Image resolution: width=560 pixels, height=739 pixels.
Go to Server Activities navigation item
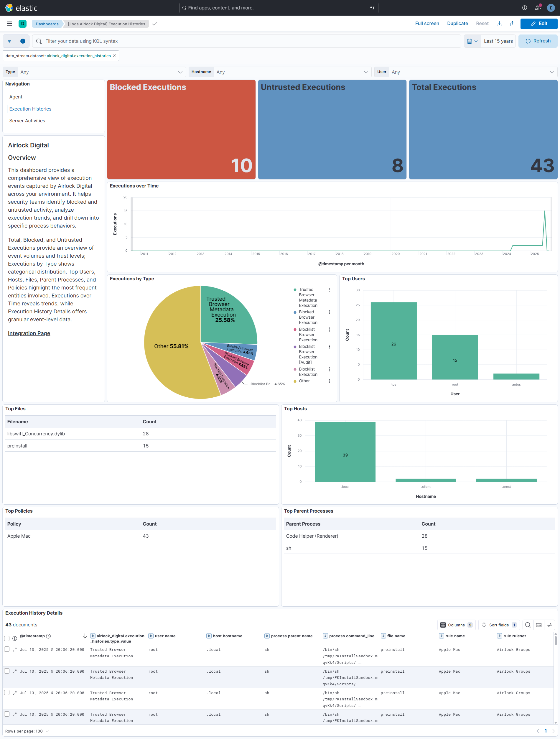pyautogui.click(x=27, y=121)
